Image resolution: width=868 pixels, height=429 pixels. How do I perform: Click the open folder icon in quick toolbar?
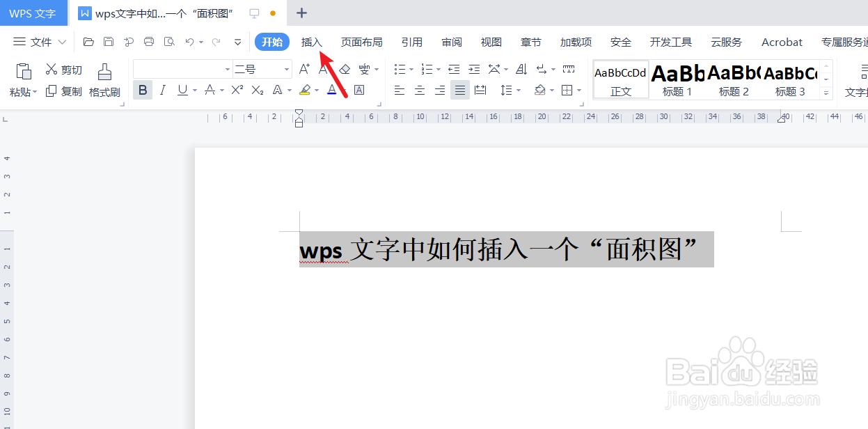coord(88,42)
